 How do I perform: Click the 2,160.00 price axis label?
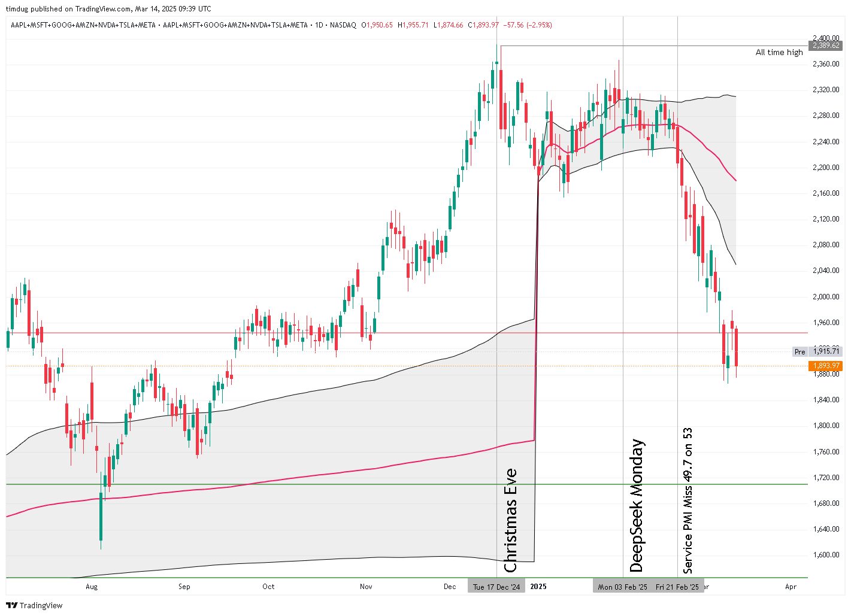point(826,193)
